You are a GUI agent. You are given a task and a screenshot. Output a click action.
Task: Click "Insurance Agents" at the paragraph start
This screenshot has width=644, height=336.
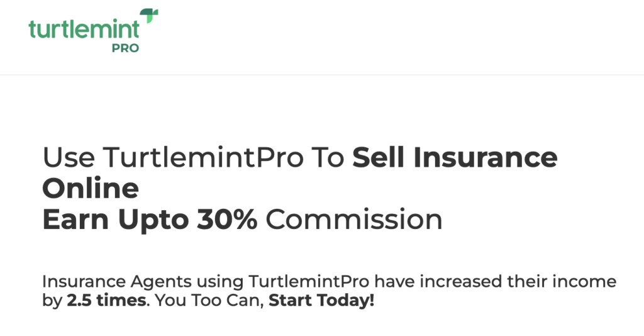click(x=117, y=282)
